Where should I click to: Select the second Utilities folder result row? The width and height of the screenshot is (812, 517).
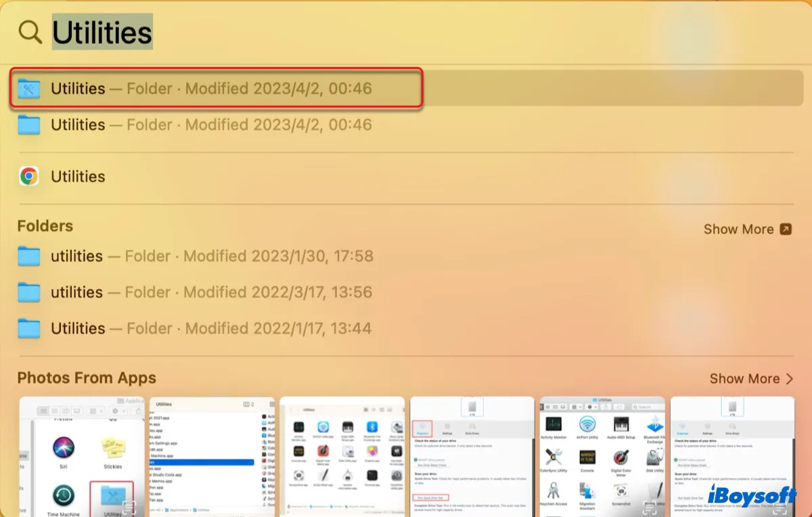coord(211,125)
